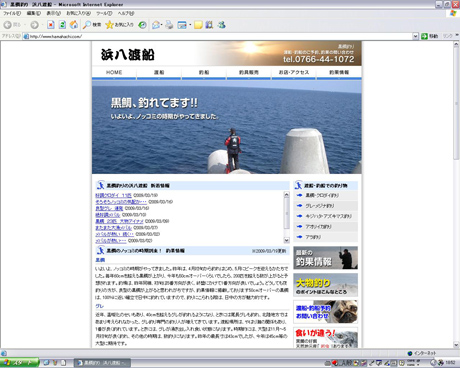
Task: Open the address bar dropdown arrow
Action: 415,36
